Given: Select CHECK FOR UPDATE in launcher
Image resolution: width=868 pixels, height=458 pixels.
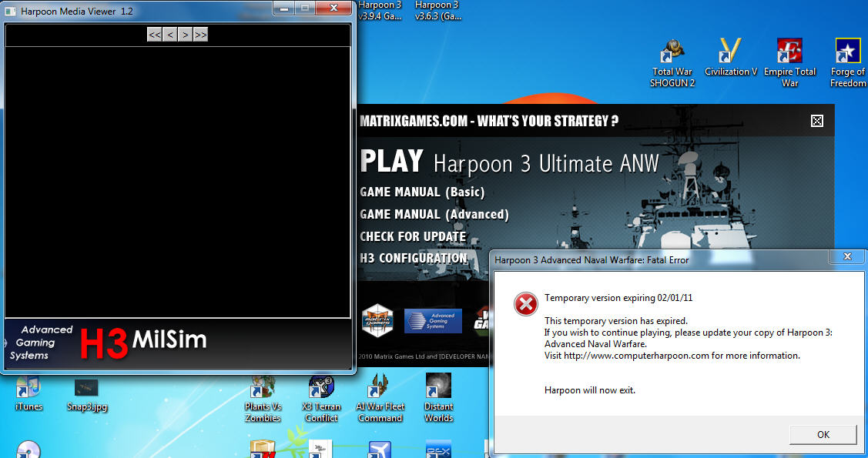Looking at the screenshot, I should [413, 236].
